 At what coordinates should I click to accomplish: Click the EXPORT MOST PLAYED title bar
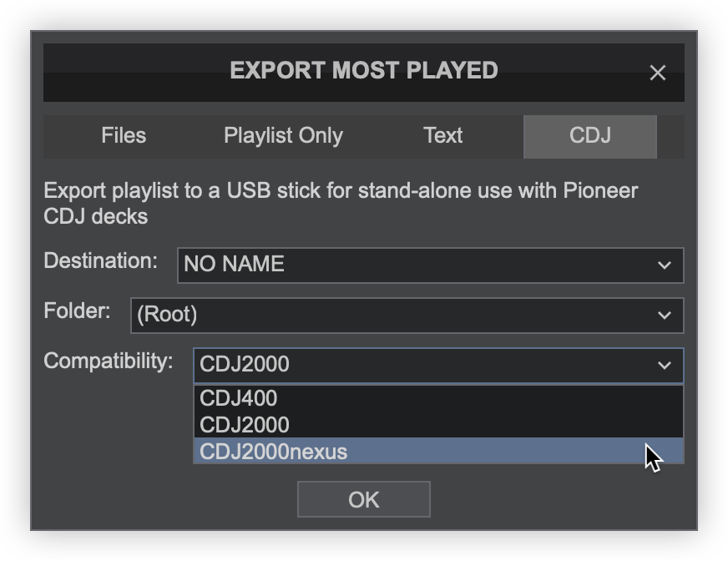364,71
